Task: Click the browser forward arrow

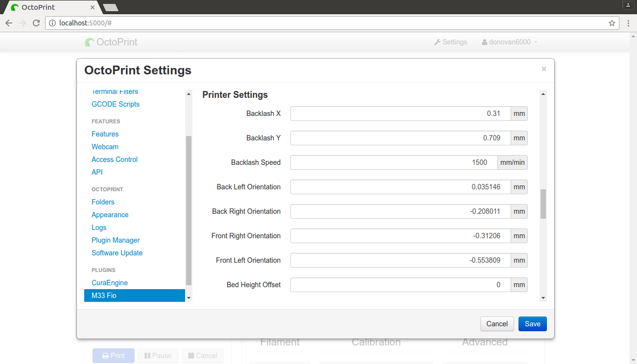Action: (22, 23)
